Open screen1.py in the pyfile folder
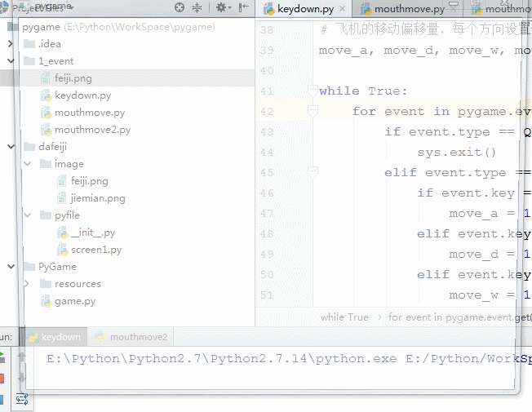 (96, 250)
